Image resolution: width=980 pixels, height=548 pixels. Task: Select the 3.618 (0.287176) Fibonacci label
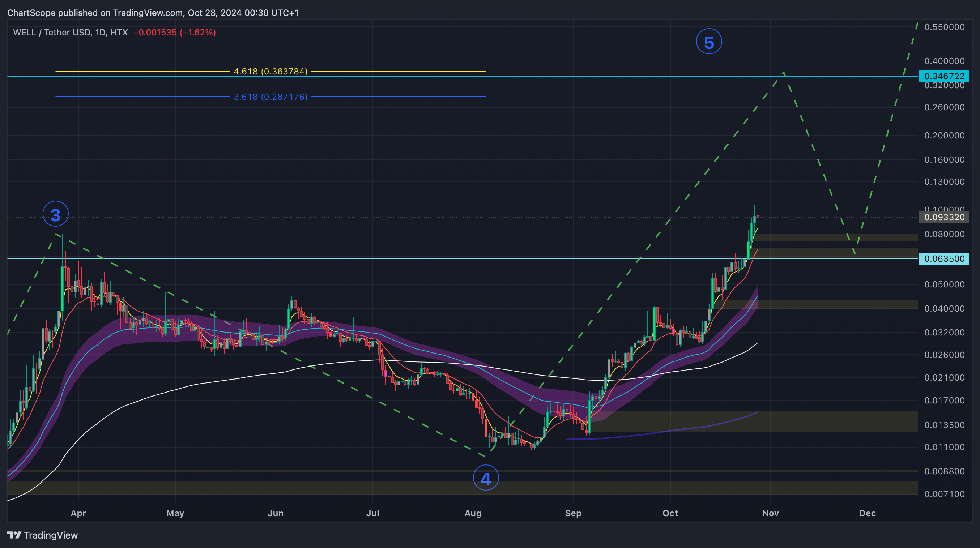pos(270,97)
